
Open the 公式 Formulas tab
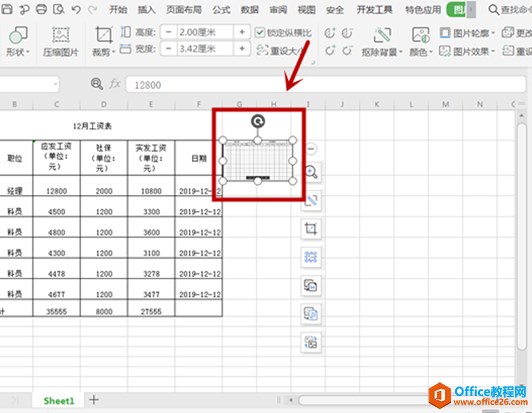(x=221, y=10)
